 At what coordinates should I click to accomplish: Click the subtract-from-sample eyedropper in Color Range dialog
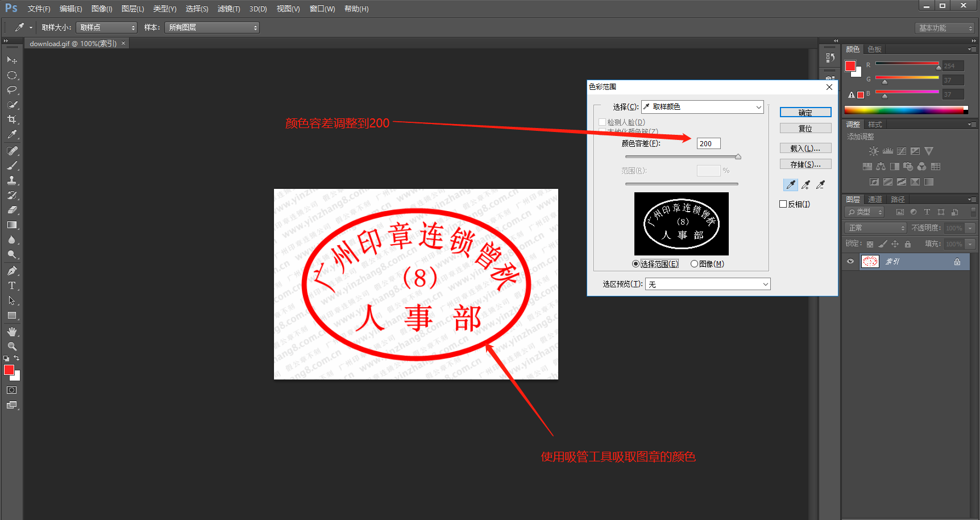(x=820, y=185)
